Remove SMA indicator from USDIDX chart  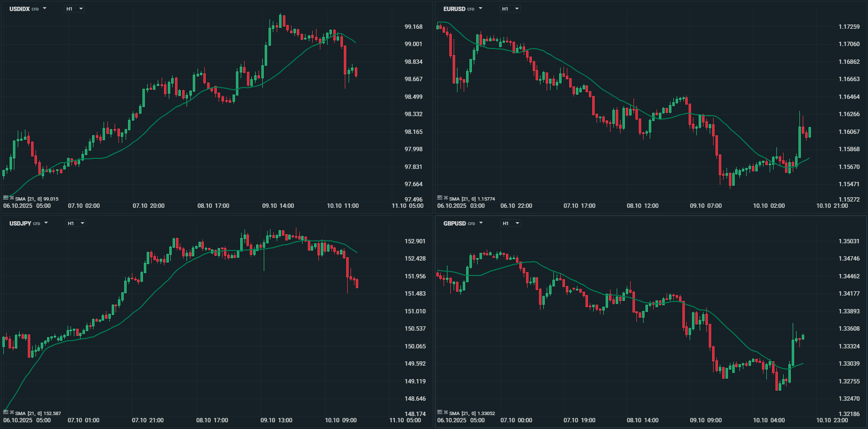(x=12, y=198)
